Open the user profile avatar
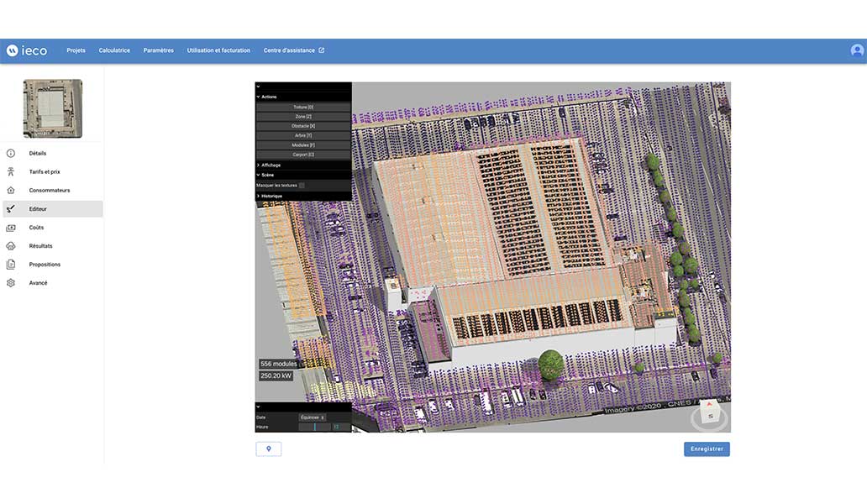867x504 pixels. pyautogui.click(x=857, y=50)
